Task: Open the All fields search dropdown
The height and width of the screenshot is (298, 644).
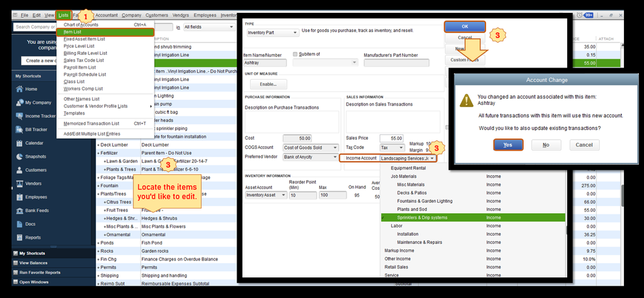Action: 208,27
